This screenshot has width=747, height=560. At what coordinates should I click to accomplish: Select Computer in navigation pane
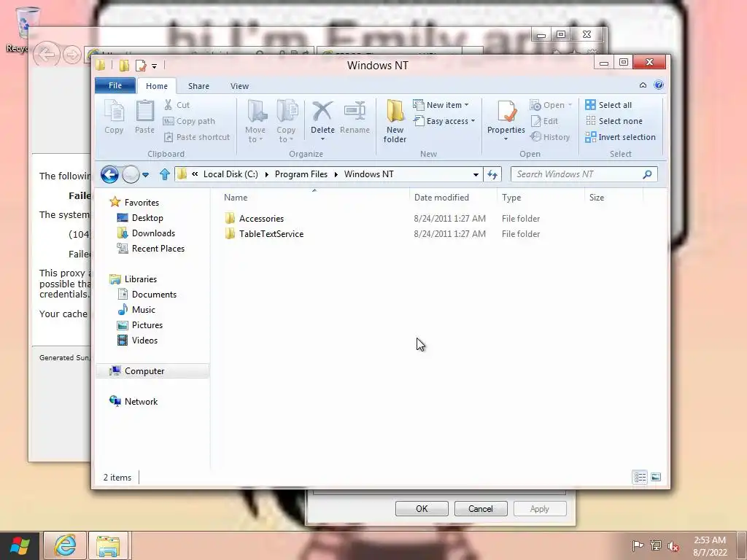point(152,371)
